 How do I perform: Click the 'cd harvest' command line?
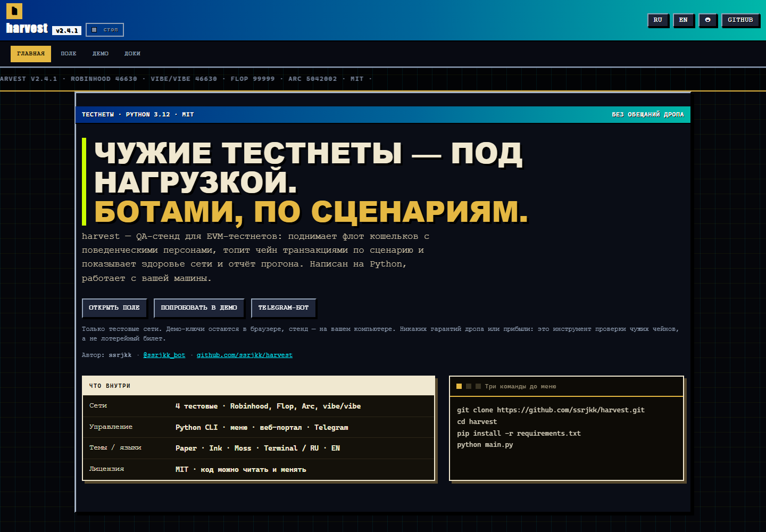tap(477, 422)
